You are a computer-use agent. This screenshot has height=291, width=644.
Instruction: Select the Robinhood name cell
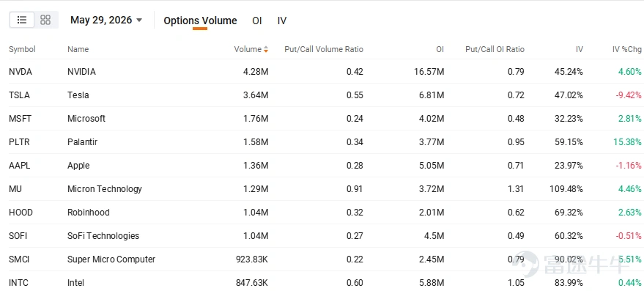(x=89, y=213)
